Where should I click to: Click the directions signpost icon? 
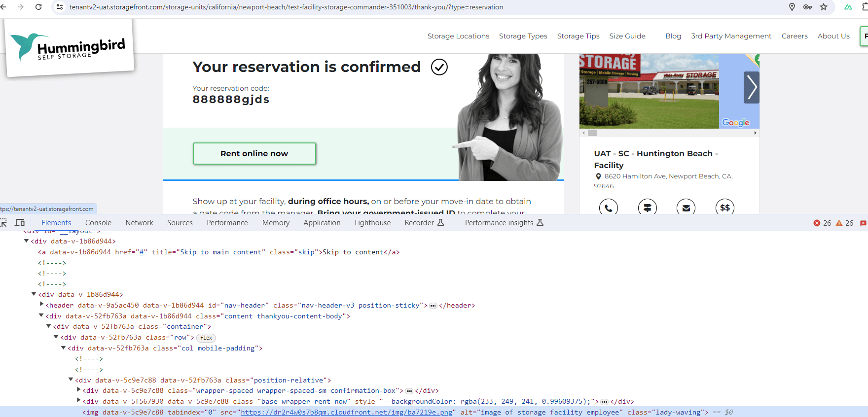pyautogui.click(x=648, y=208)
